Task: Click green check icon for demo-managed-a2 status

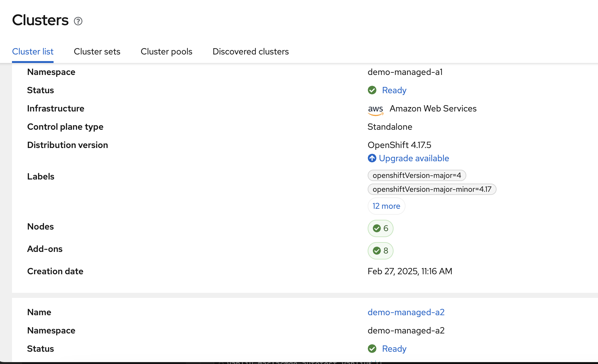Action: pyautogui.click(x=372, y=349)
